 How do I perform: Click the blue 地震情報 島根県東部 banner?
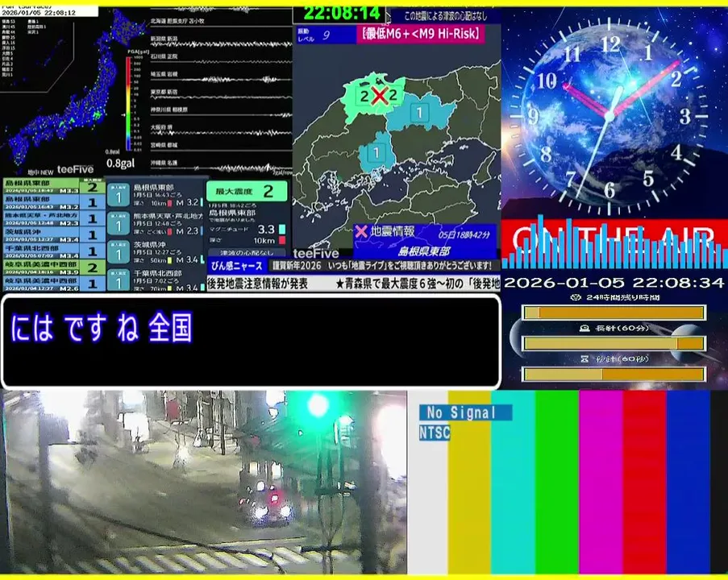coord(424,241)
